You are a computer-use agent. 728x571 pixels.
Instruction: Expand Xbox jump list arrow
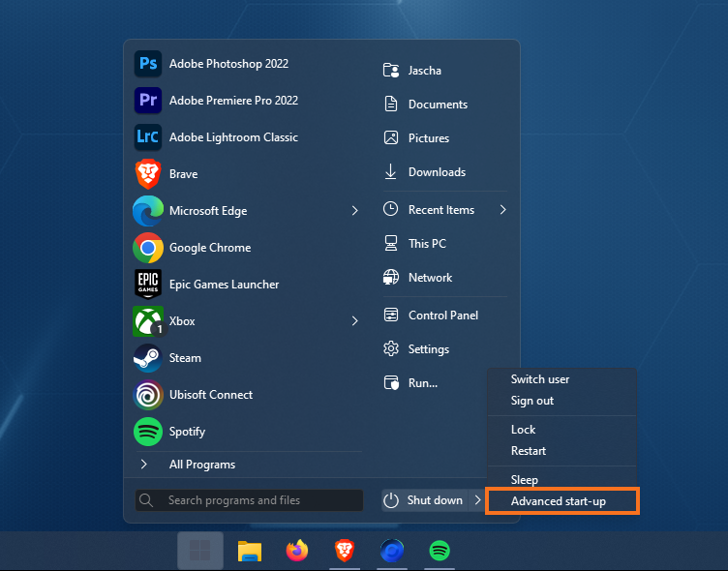354,320
